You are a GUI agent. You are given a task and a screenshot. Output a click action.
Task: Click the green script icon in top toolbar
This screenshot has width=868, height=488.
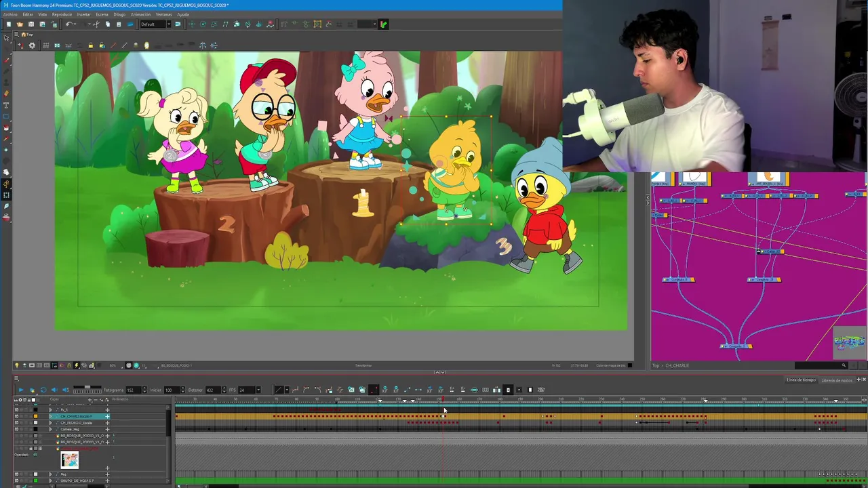[x=383, y=24]
